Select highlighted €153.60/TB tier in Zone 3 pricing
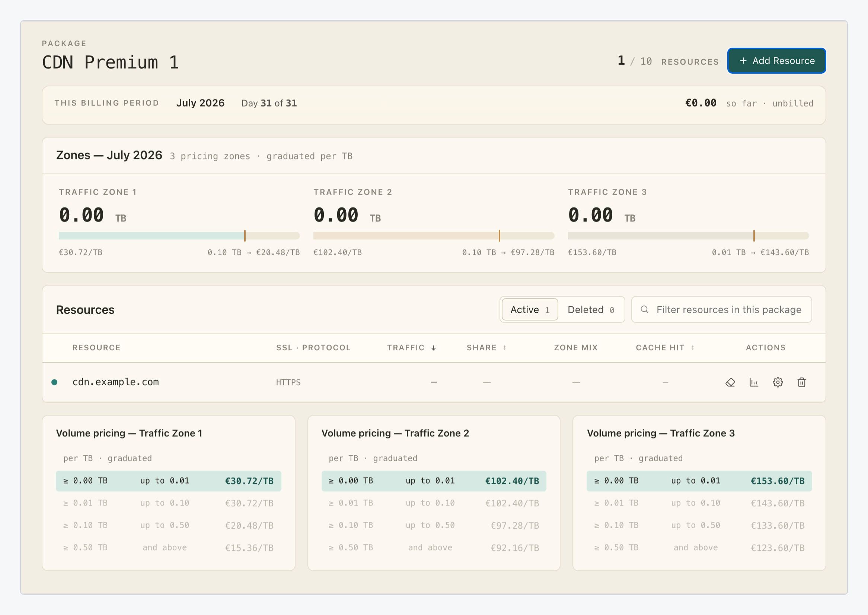Screen dimensions: 868x615 pos(699,481)
